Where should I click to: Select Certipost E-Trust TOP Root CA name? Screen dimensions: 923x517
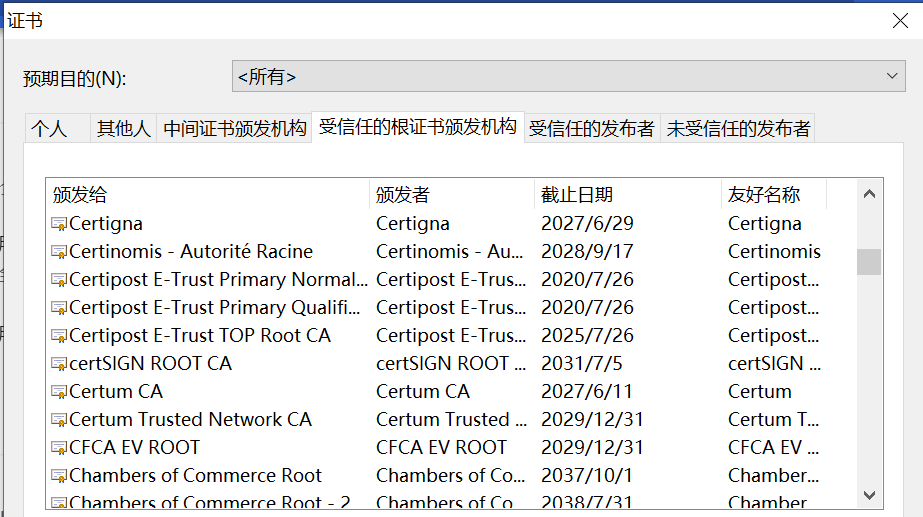pos(200,336)
